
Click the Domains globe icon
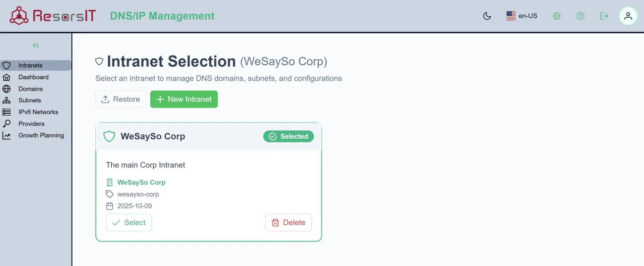(x=6, y=89)
